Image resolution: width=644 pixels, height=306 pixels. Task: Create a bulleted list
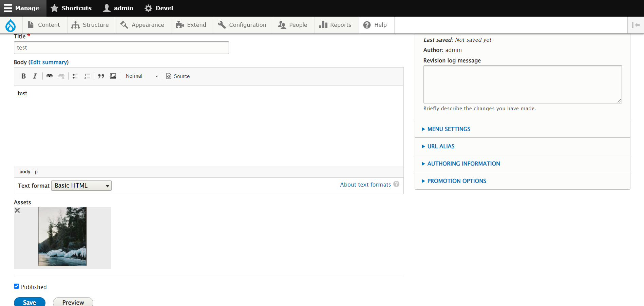coord(75,76)
